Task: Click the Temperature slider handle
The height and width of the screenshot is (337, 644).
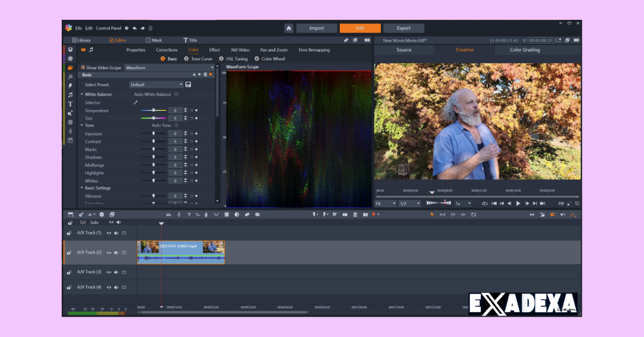Action: 153,111
